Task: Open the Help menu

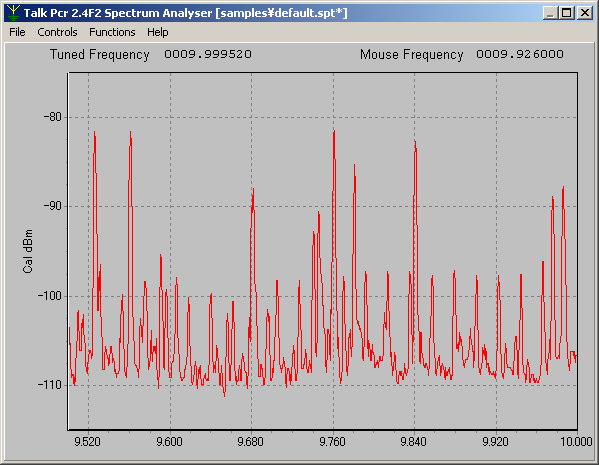Action: coord(158,32)
